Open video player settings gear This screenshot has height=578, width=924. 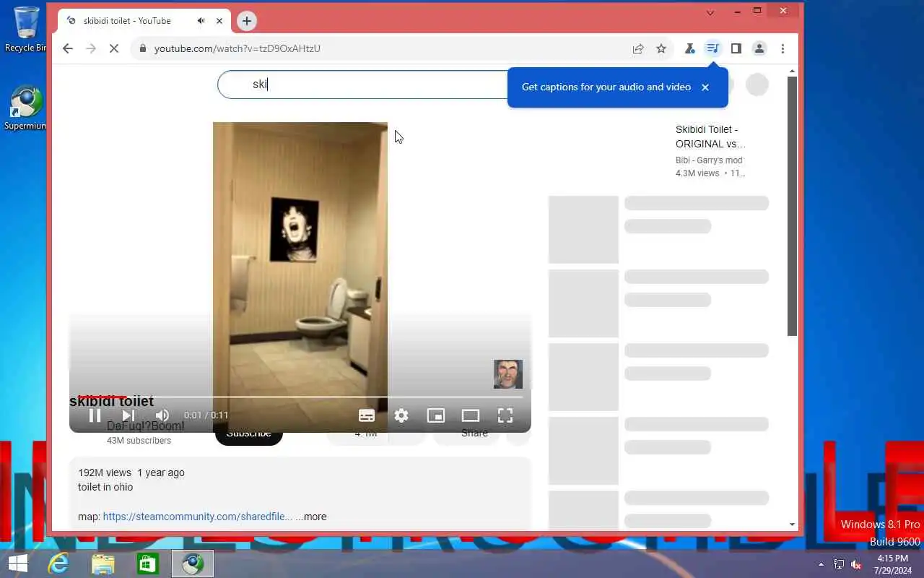[401, 415]
